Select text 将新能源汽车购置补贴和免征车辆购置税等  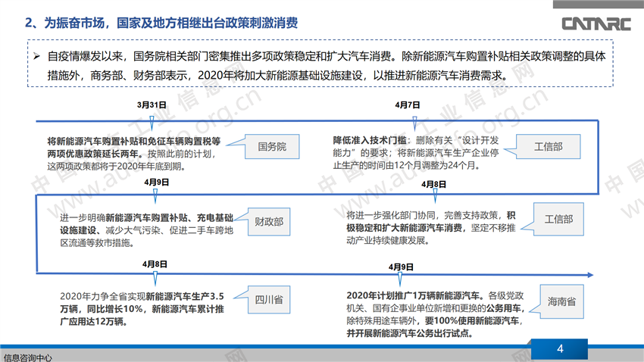[x=134, y=141]
